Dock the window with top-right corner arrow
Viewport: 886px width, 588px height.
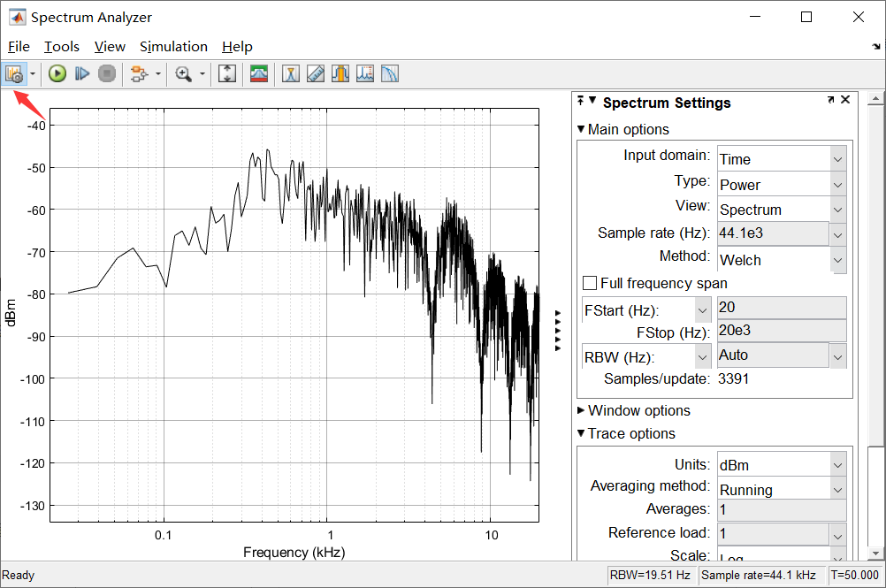point(875,46)
